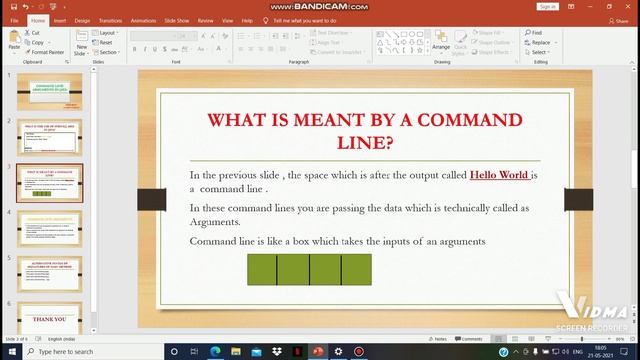The width and height of the screenshot is (640, 360).
Task: Pick the star shape from the shapes gallery
Action: pyautogui.click(x=420, y=50)
